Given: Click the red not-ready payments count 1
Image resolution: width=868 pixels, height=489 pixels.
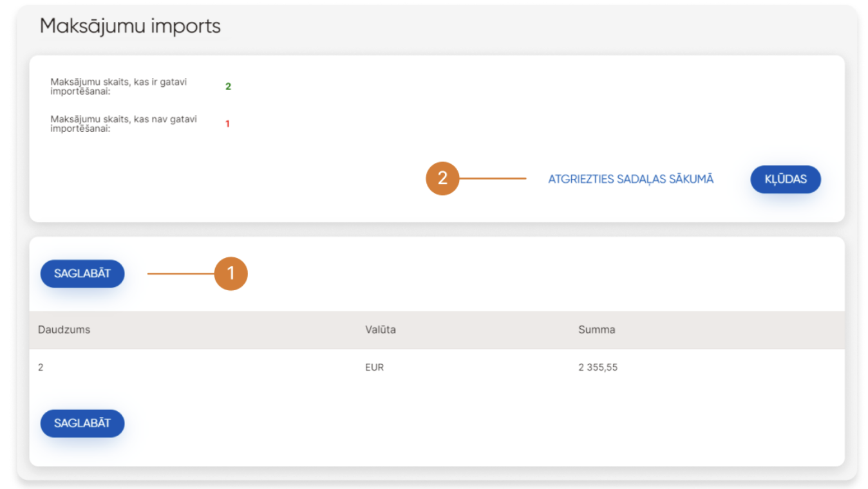Looking at the screenshot, I should pyautogui.click(x=227, y=124).
